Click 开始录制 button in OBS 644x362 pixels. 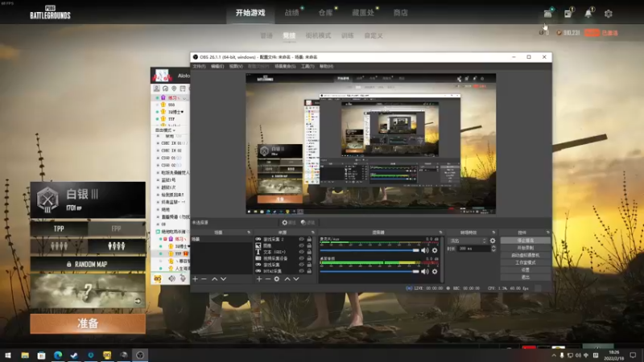click(x=526, y=248)
